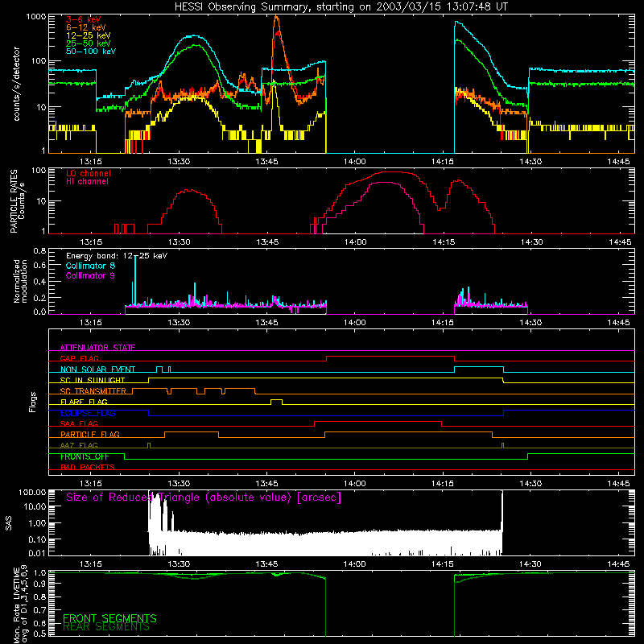The image size is (644, 644).
Task: Click the Normalized modulation axis label
Action: 20,281
